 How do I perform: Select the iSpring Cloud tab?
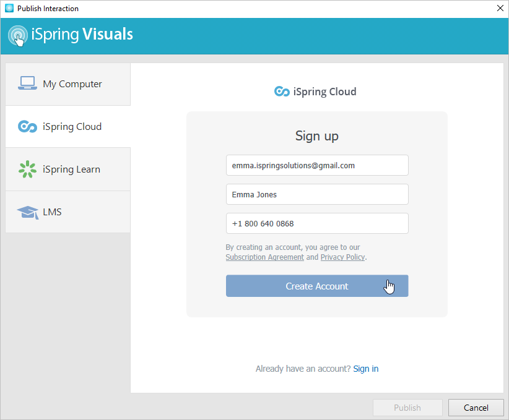pos(68,126)
